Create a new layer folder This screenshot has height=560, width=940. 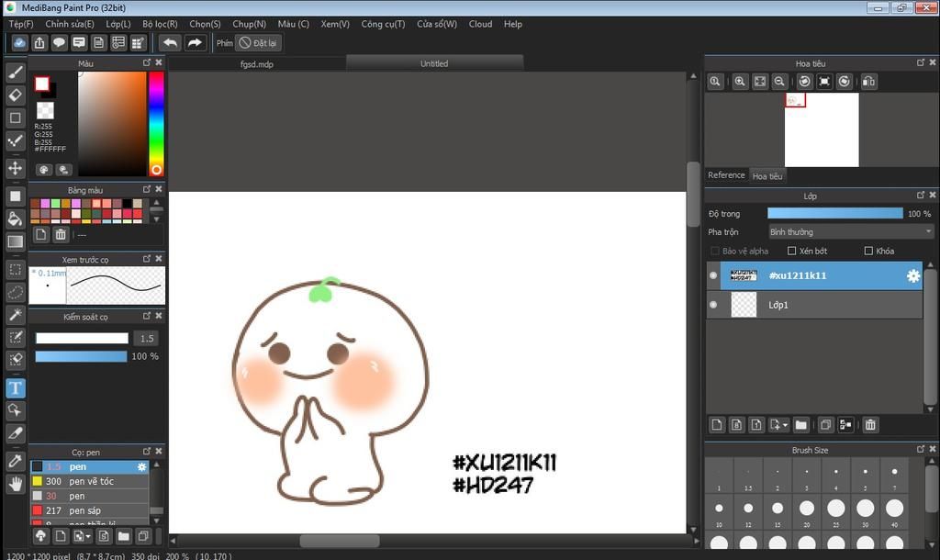click(x=800, y=425)
